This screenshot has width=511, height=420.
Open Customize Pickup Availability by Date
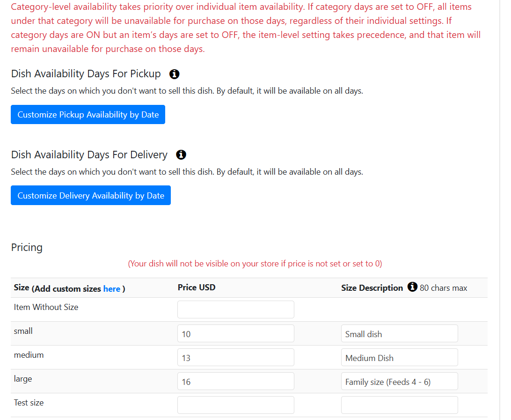coord(88,115)
